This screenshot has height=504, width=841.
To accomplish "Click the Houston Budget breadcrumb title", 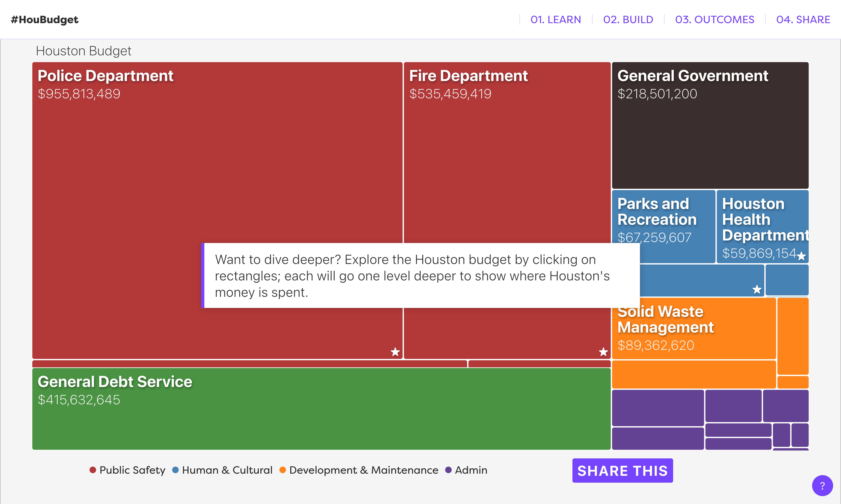I will pyautogui.click(x=83, y=51).
